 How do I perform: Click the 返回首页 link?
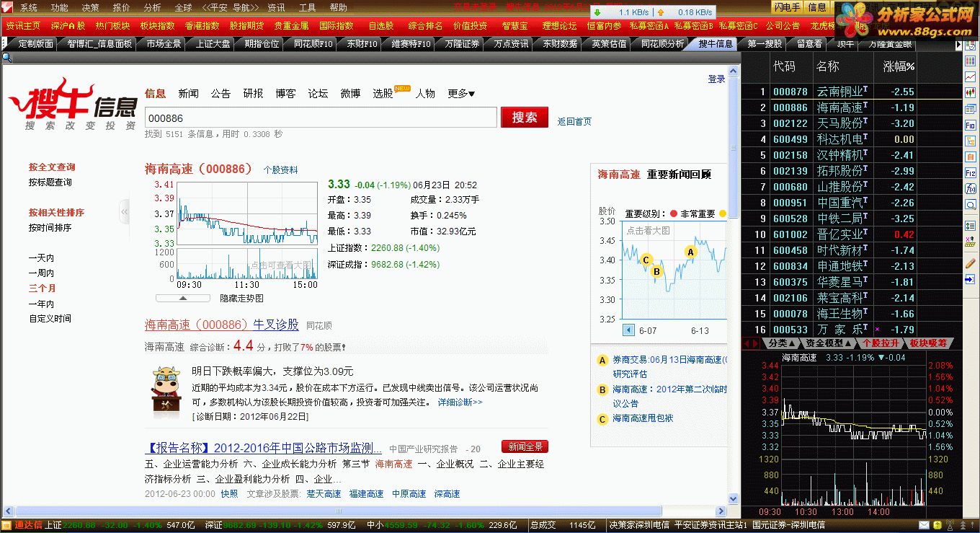coord(574,122)
